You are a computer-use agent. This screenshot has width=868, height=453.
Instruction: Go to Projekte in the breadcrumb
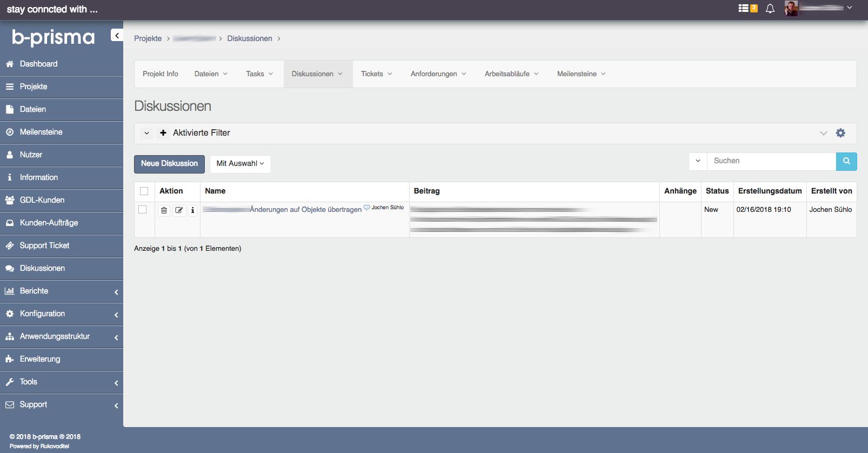coord(148,39)
